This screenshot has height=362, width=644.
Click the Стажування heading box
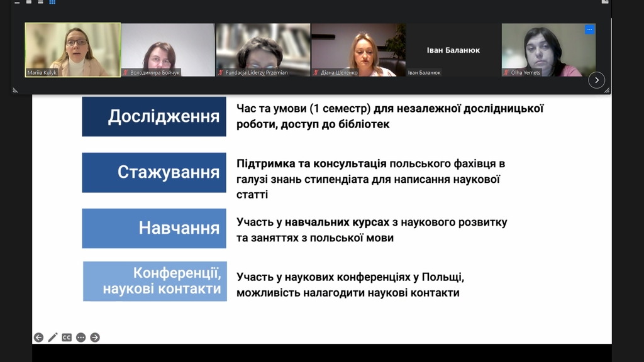[154, 172]
